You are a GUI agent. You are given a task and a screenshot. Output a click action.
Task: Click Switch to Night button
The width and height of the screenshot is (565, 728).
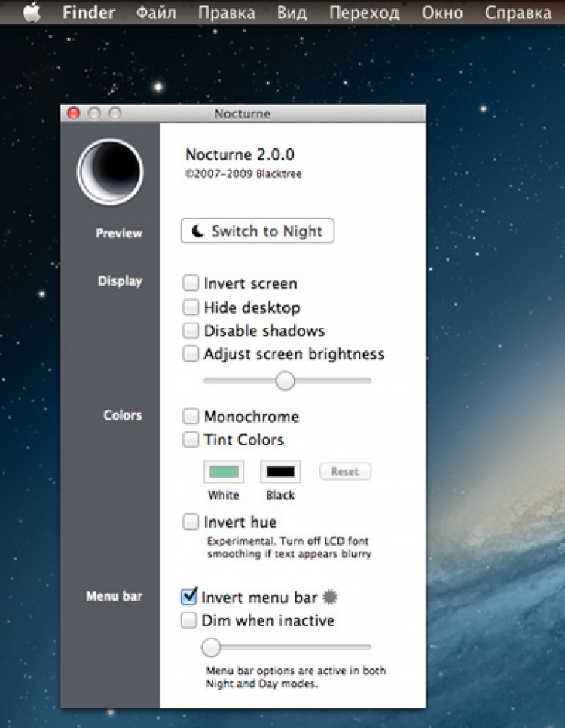point(258,231)
